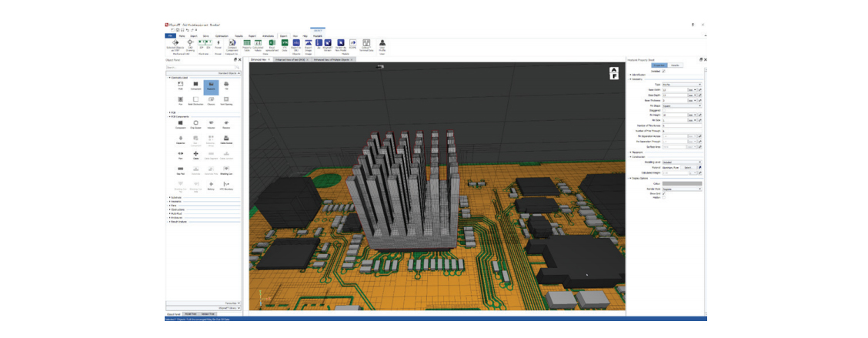
Task: Click the view orientation cube in viewport
Action: 613,73
